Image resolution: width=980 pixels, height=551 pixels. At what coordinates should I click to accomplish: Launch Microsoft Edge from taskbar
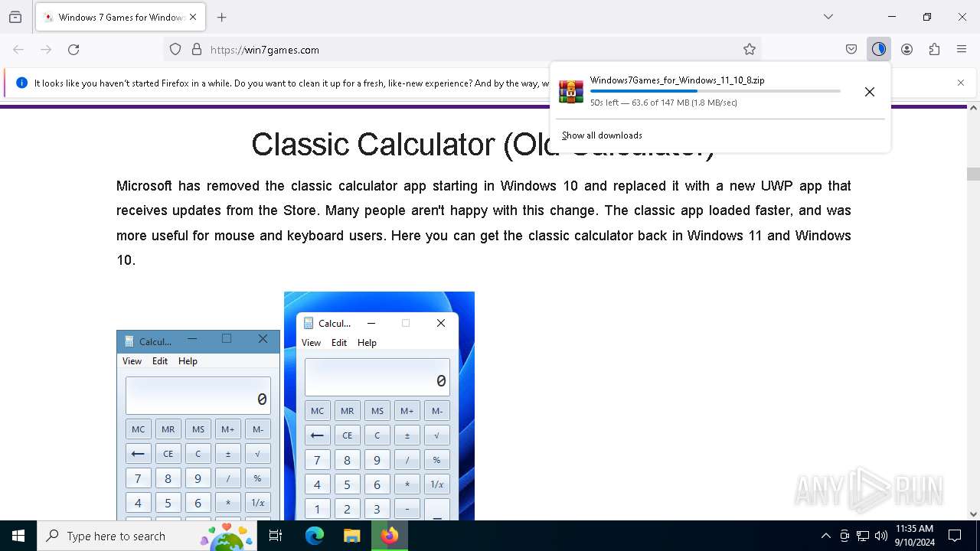(315, 536)
